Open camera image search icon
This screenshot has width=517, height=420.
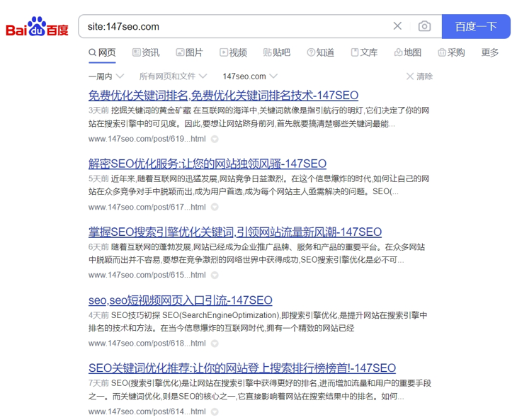424,26
